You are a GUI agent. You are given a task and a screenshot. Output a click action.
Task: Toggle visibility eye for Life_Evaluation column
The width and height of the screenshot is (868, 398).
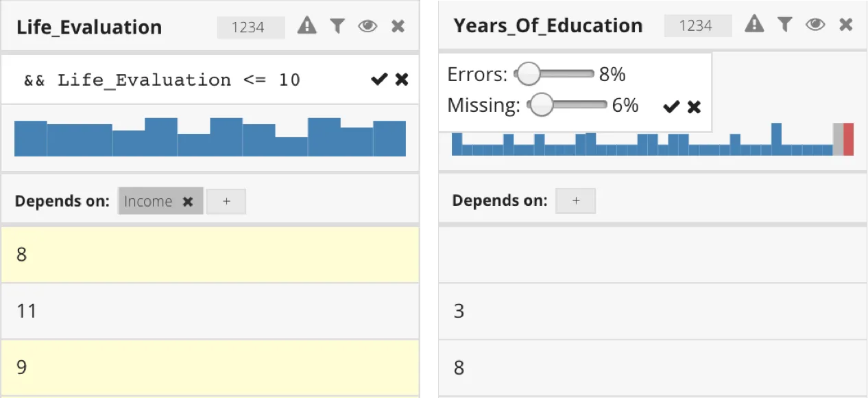point(367,26)
